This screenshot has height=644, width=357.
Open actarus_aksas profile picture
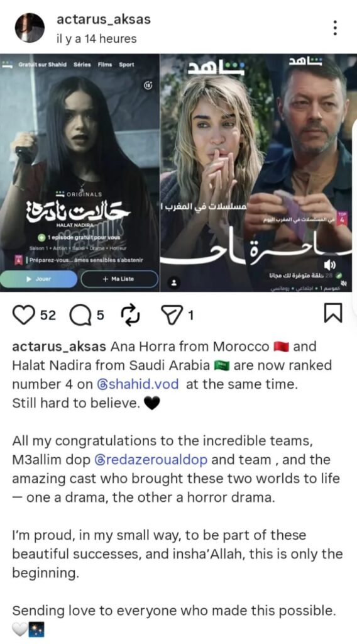[x=30, y=28]
